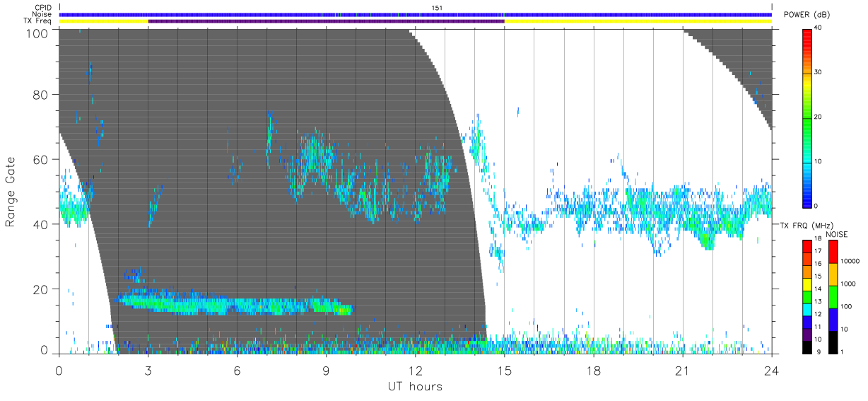Click the blue Noise strip
Viewport: 868px width, 401px height.
(415, 14)
